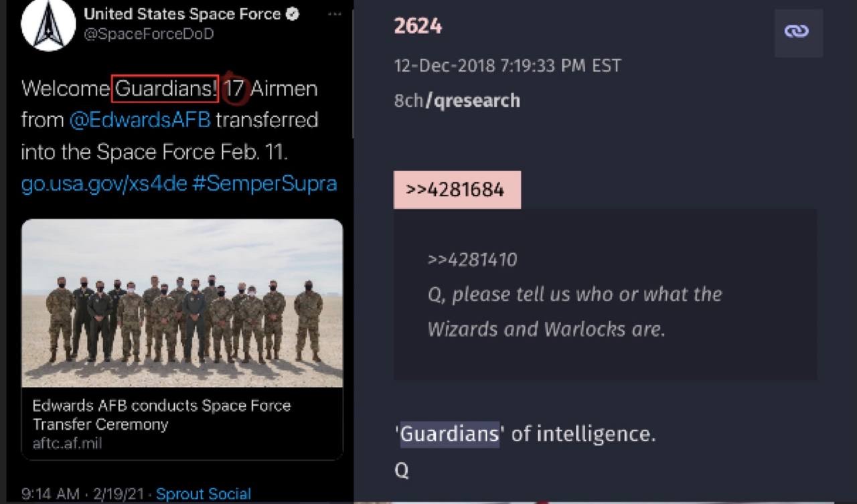Click the #SemperSupra hashtag

coord(264,183)
